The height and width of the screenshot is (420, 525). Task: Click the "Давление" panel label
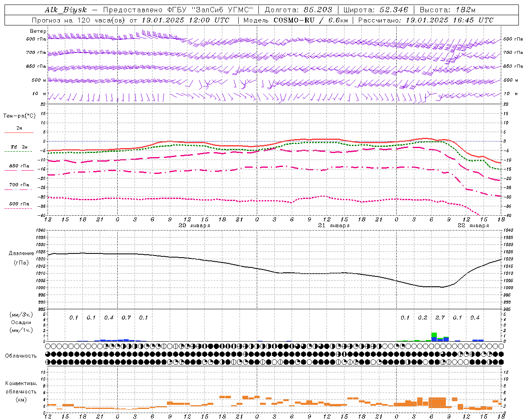click(x=21, y=253)
